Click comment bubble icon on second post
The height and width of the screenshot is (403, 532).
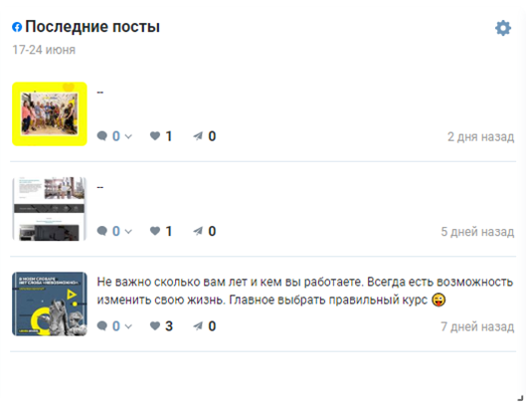pos(101,231)
